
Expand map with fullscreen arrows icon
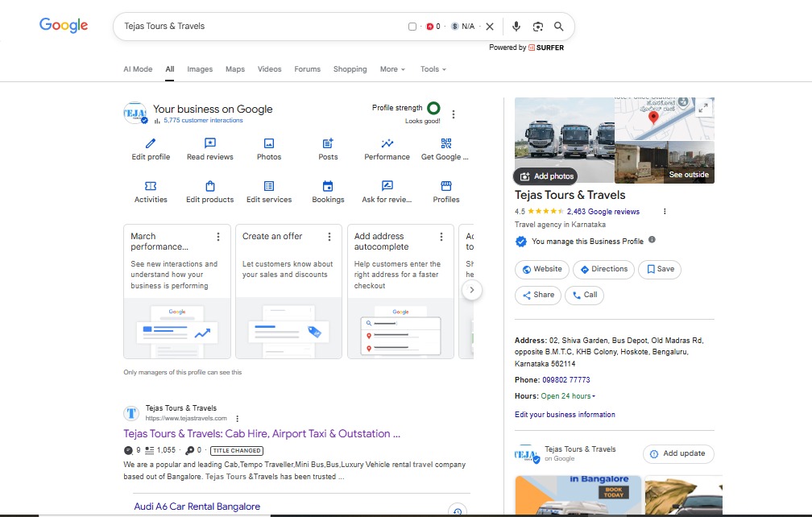[702, 108]
